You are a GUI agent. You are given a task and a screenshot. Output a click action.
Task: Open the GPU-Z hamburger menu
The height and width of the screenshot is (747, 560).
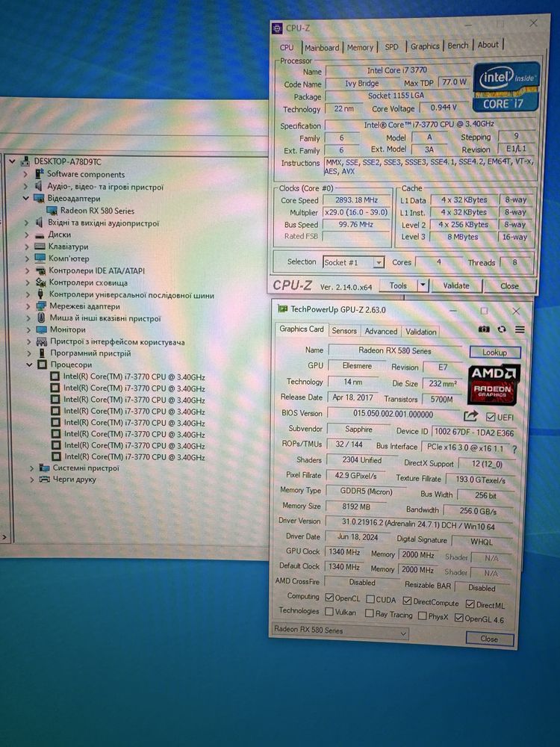pyautogui.click(x=520, y=329)
